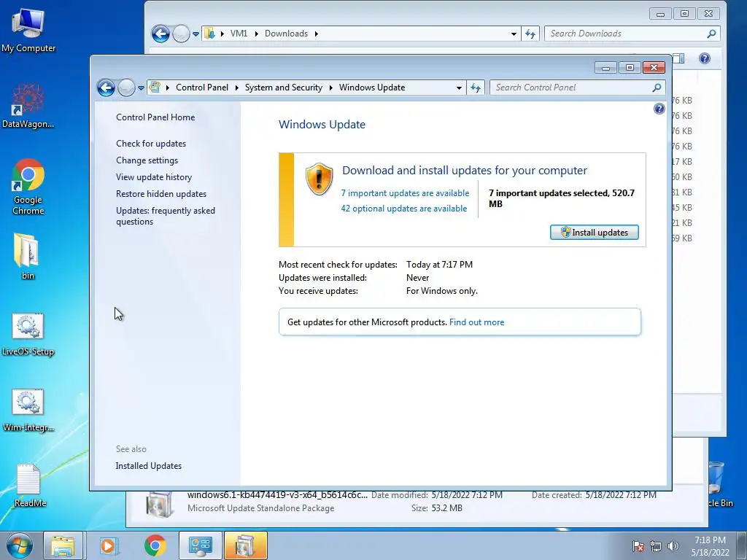Open View update history

(x=154, y=177)
